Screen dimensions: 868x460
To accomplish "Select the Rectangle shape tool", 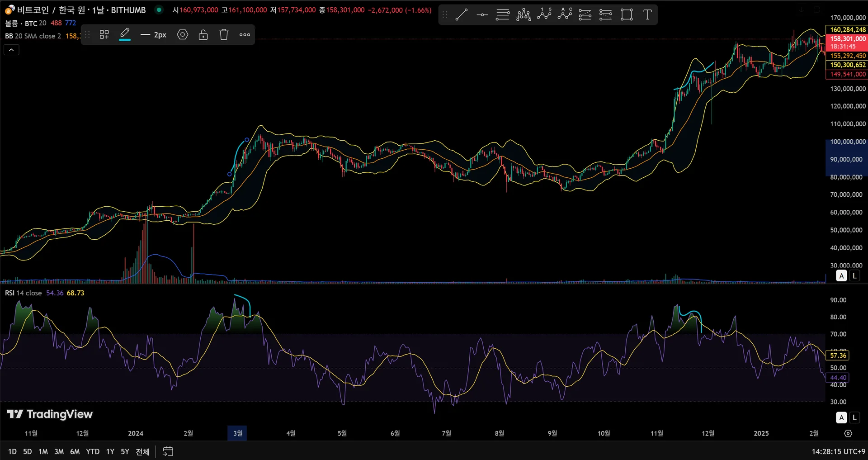I will pyautogui.click(x=627, y=15).
